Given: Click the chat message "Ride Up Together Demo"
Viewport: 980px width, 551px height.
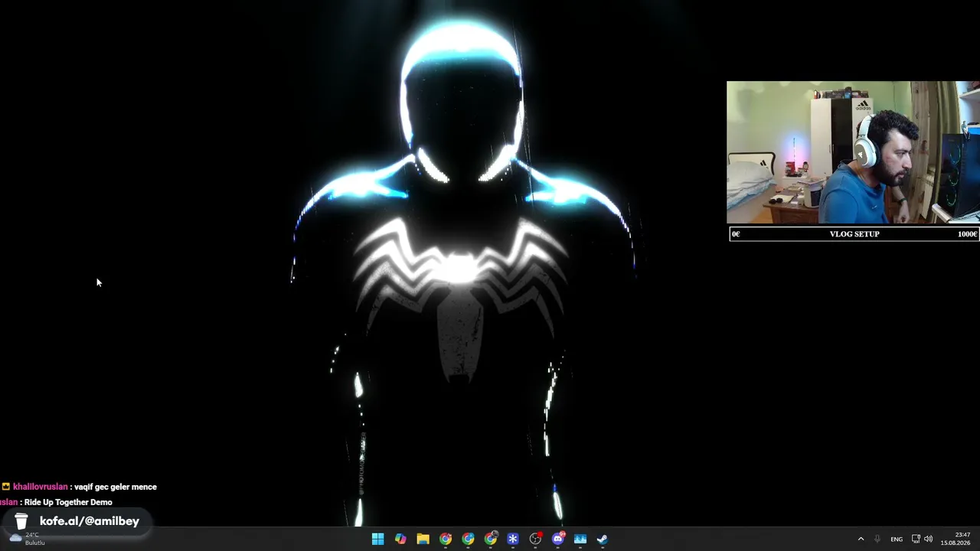Looking at the screenshot, I should (x=68, y=502).
